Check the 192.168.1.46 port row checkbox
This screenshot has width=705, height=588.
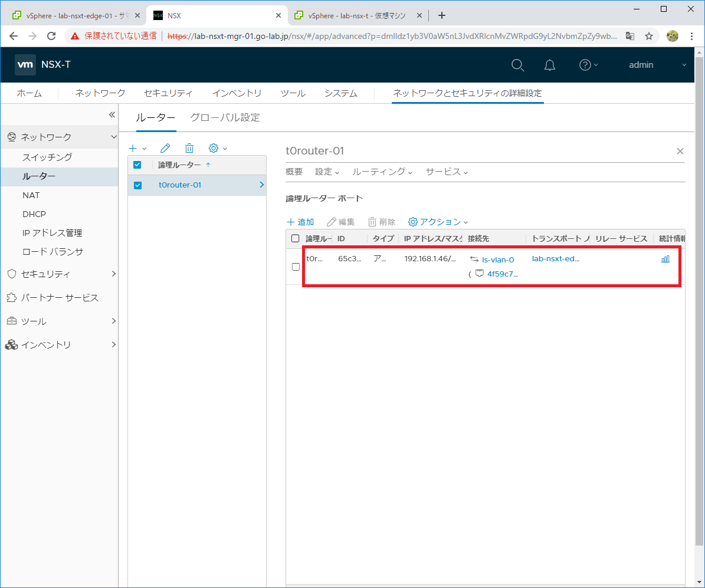point(296,267)
